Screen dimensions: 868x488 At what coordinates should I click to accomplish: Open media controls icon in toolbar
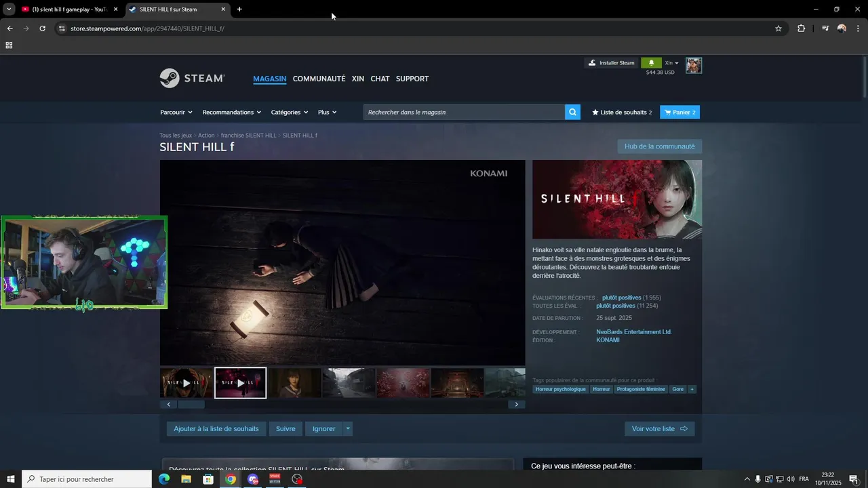[x=825, y=28]
